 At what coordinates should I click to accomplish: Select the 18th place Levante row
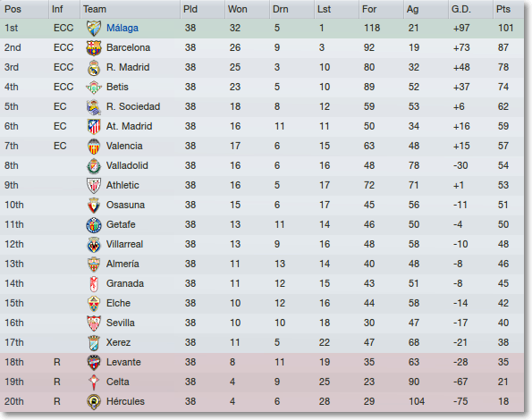pos(262,363)
